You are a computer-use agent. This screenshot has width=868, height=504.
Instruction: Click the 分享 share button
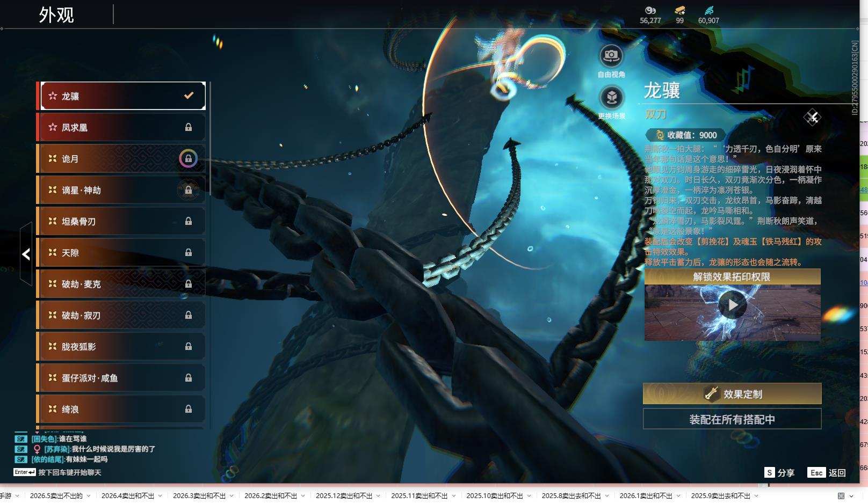(x=779, y=472)
